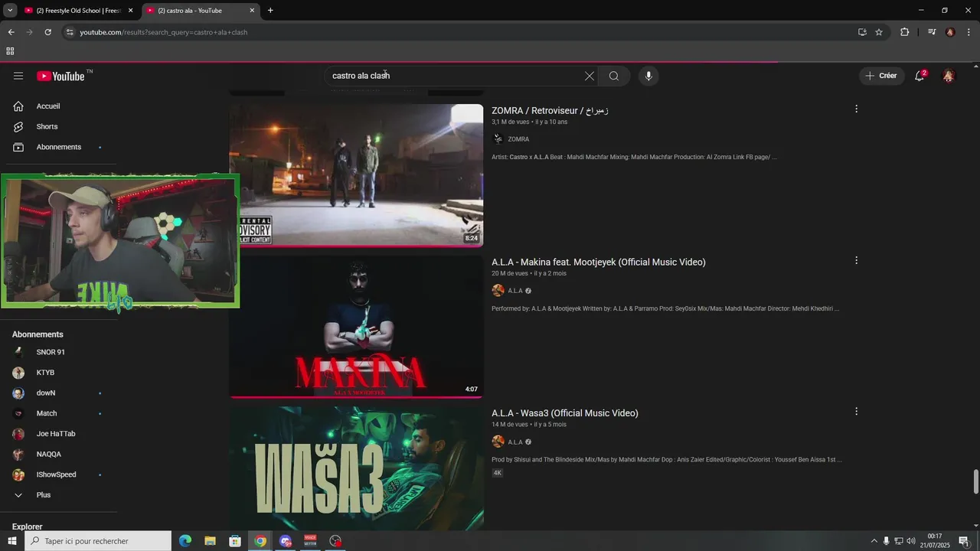Viewport: 980px width, 551px height.
Task: Open the Windows Start menu
Action: (11, 541)
